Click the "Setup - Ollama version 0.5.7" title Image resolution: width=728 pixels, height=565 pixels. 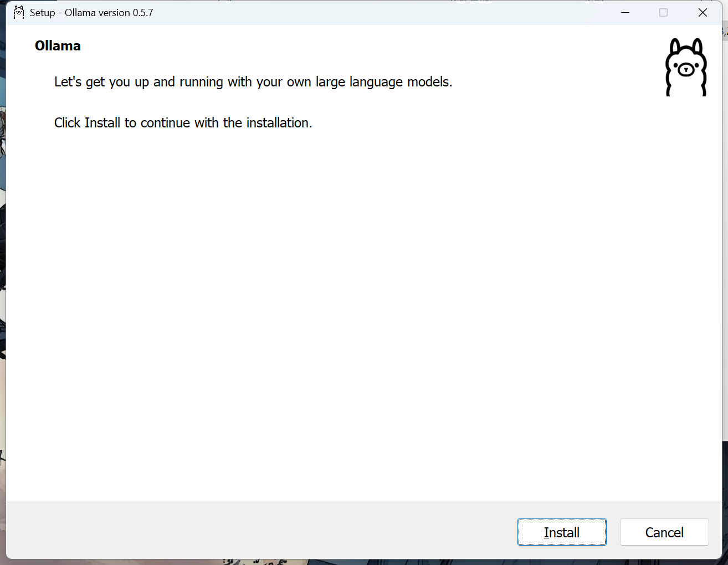coord(91,13)
